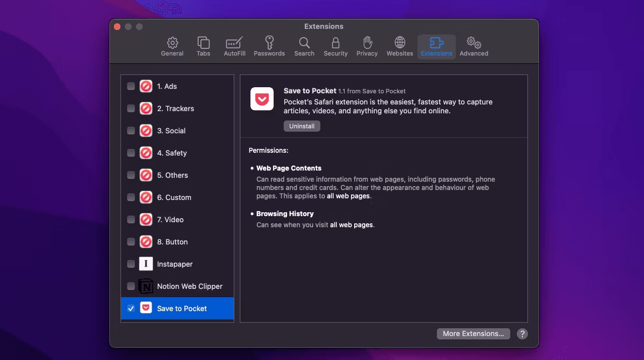Tick the 2. Trackers checkbox
Viewport: 644px width, 360px height.
click(131, 108)
